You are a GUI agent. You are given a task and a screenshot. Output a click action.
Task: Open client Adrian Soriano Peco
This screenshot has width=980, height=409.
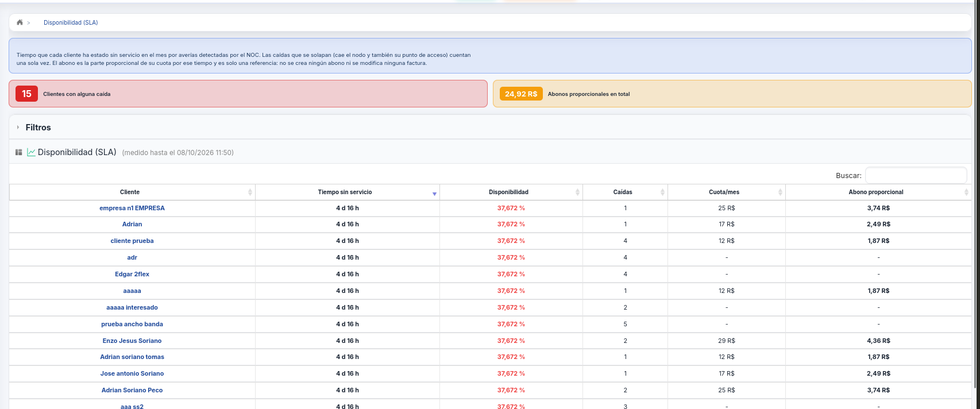click(x=132, y=390)
